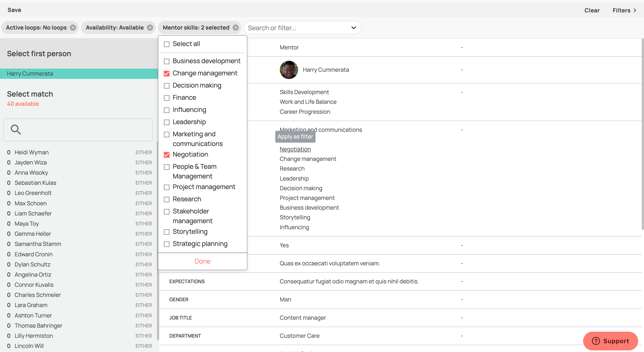This screenshot has width=644, height=352.
Task: Remove the Availability: Available filter chip
Action: pyautogui.click(x=150, y=28)
